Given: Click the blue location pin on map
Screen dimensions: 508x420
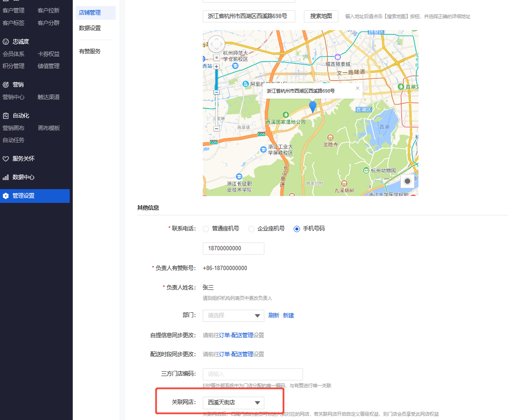Looking at the screenshot, I should [x=313, y=106].
